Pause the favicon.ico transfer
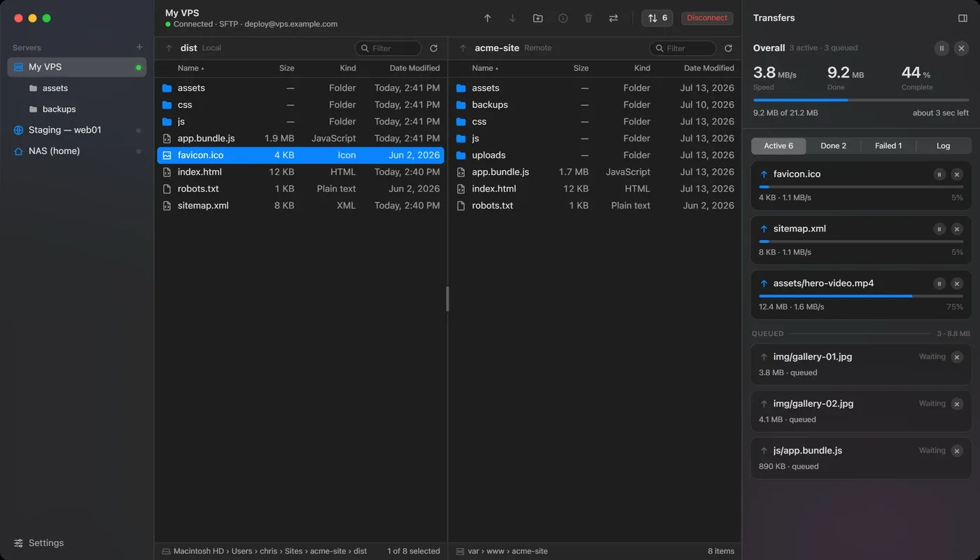This screenshot has height=560, width=980. click(939, 174)
